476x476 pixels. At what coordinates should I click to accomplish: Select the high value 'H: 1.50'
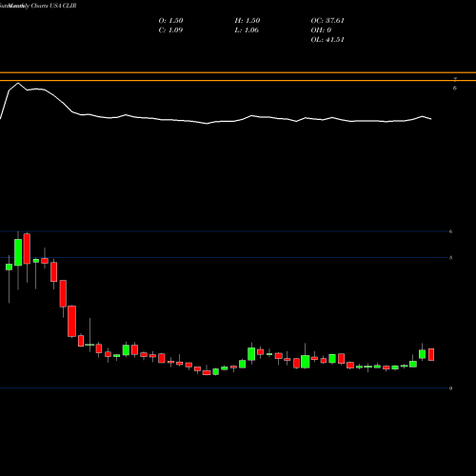248,20
